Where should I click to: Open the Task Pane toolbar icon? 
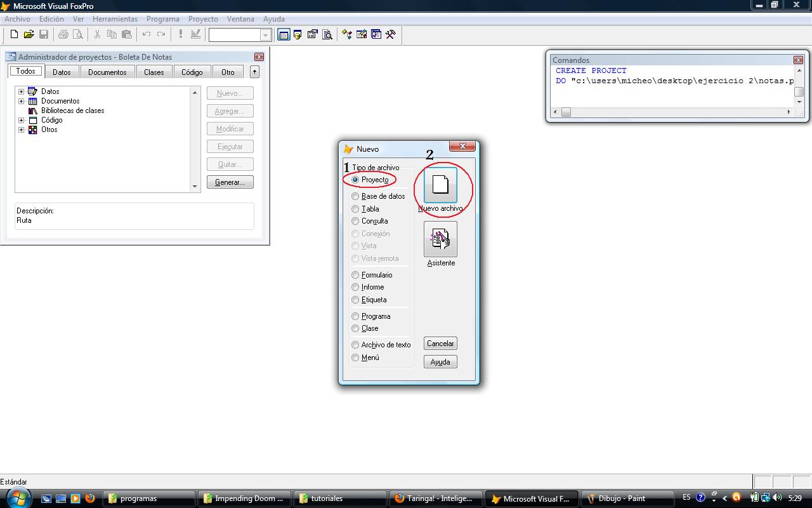(376, 34)
